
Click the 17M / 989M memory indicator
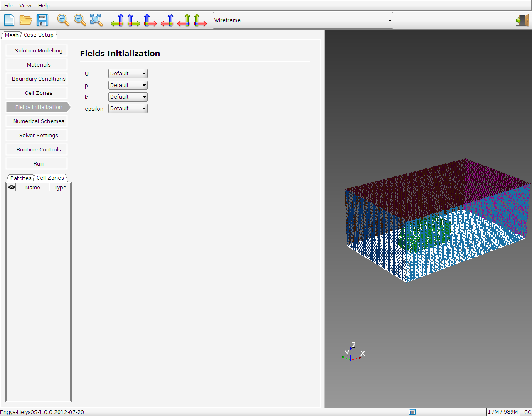pyautogui.click(x=503, y=412)
